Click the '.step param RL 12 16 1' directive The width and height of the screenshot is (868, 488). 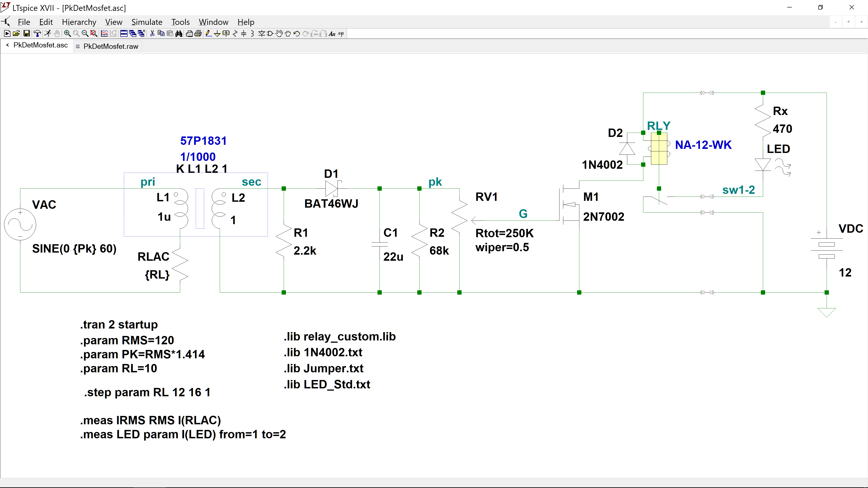147,392
